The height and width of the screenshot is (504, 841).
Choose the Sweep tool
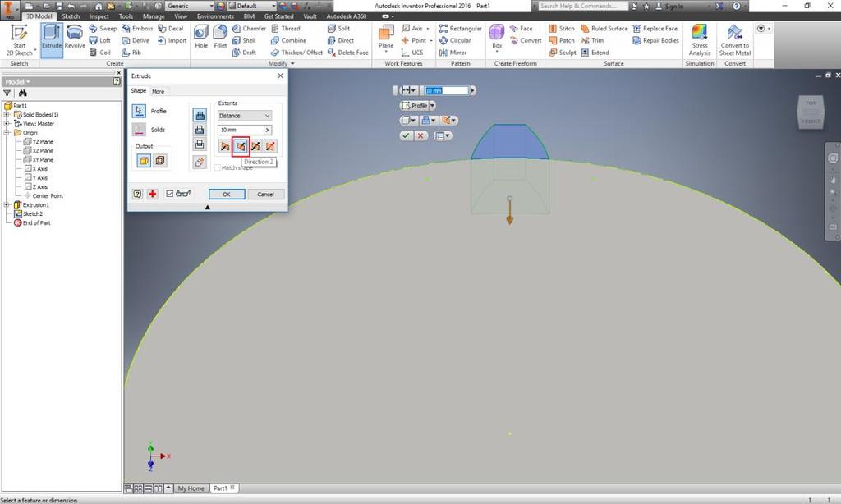(x=103, y=29)
